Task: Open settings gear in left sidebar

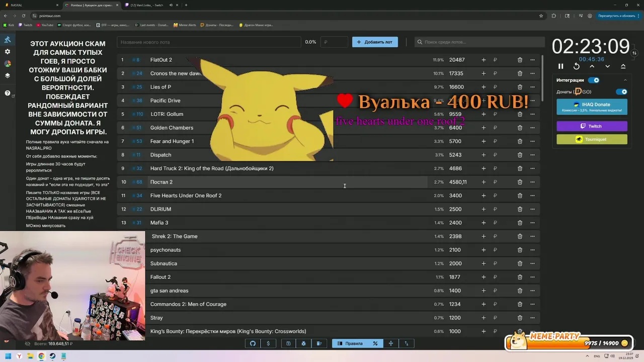Action: 8,52
